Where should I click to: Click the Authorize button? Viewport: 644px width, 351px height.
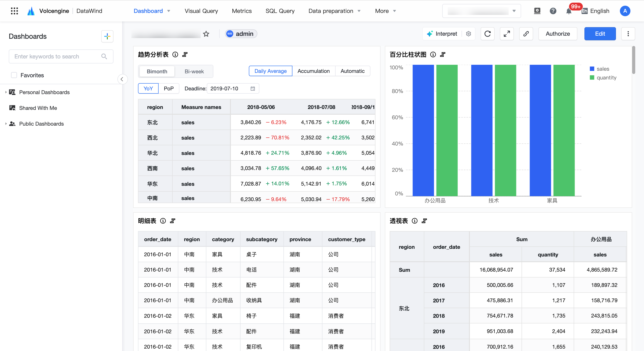pyautogui.click(x=558, y=34)
